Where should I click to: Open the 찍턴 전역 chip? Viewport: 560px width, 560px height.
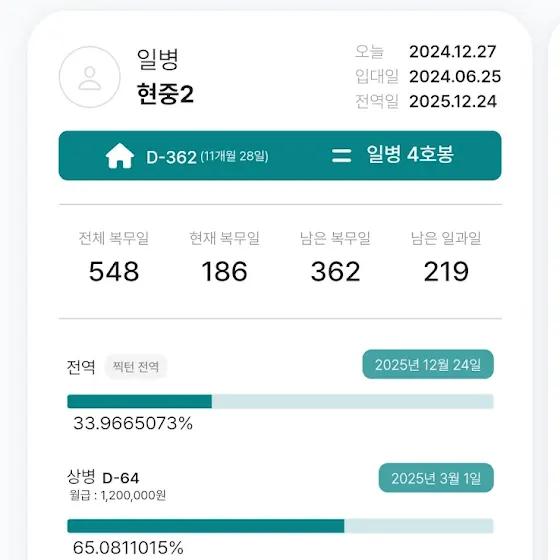pos(136,367)
